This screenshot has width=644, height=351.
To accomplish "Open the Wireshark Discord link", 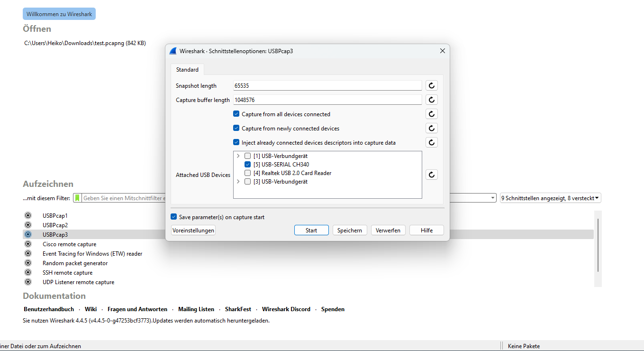I will (x=286, y=309).
